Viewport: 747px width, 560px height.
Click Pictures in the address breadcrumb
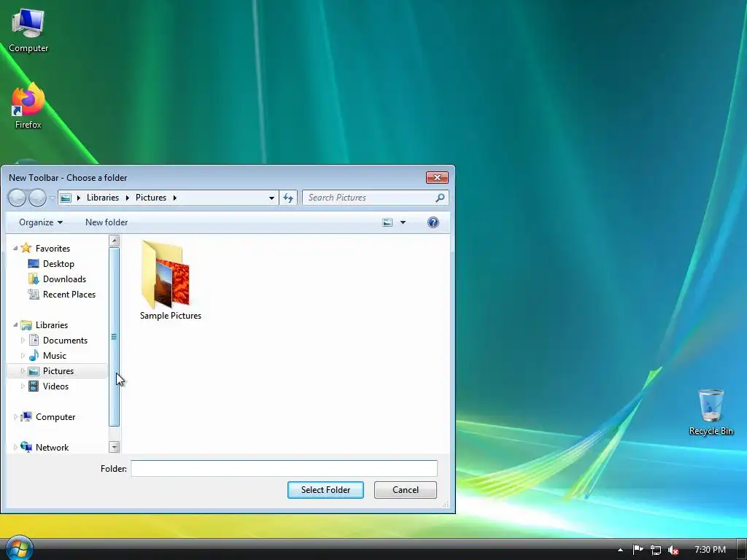tap(151, 198)
